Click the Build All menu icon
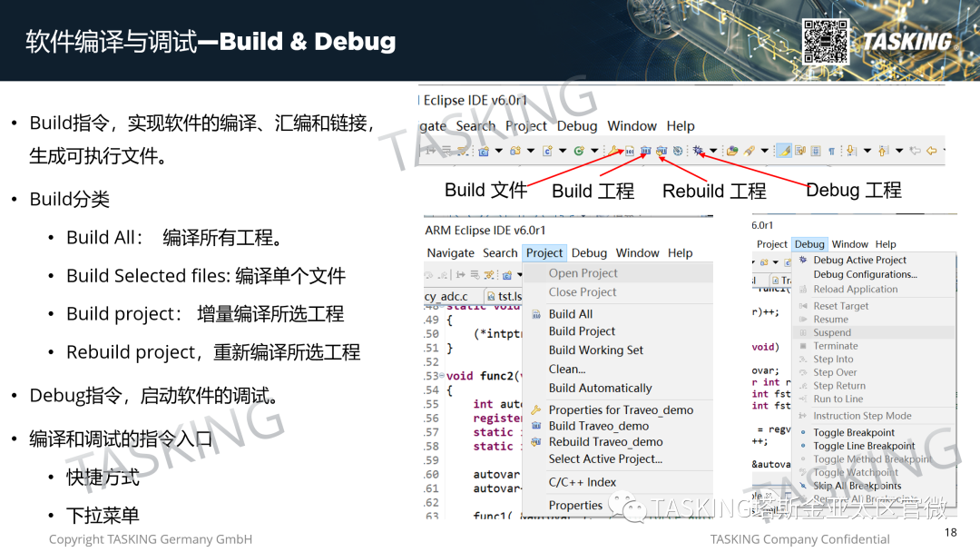 [535, 314]
